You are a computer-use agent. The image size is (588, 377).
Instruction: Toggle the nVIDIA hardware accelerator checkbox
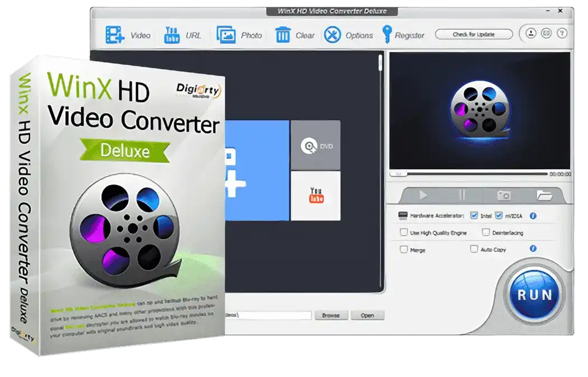pyautogui.click(x=498, y=215)
